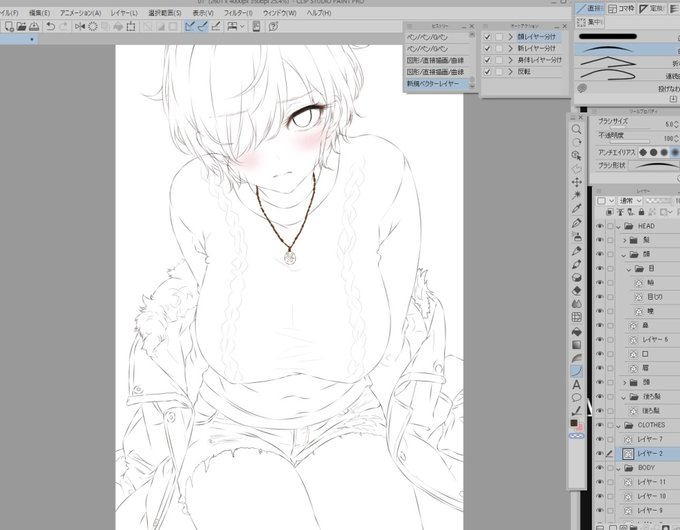Click 新規ベクターレイヤー history entry
The height and width of the screenshot is (530, 680).
click(x=438, y=83)
